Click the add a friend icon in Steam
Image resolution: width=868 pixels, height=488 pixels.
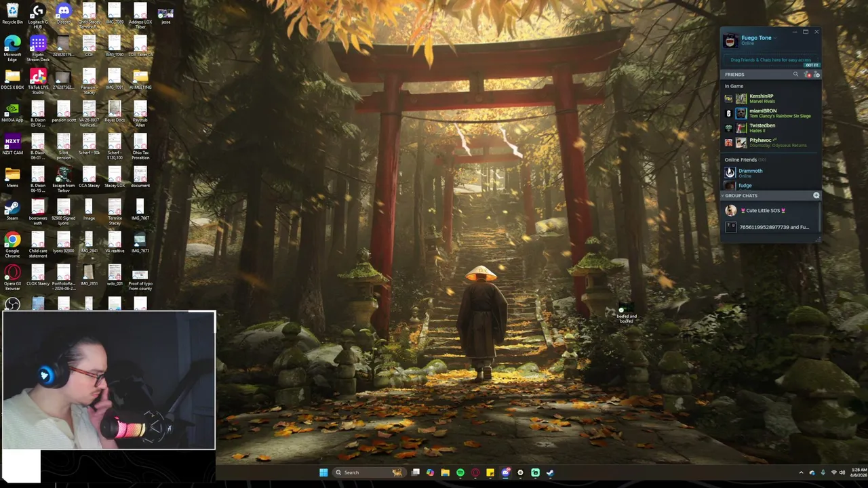(x=816, y=75)
